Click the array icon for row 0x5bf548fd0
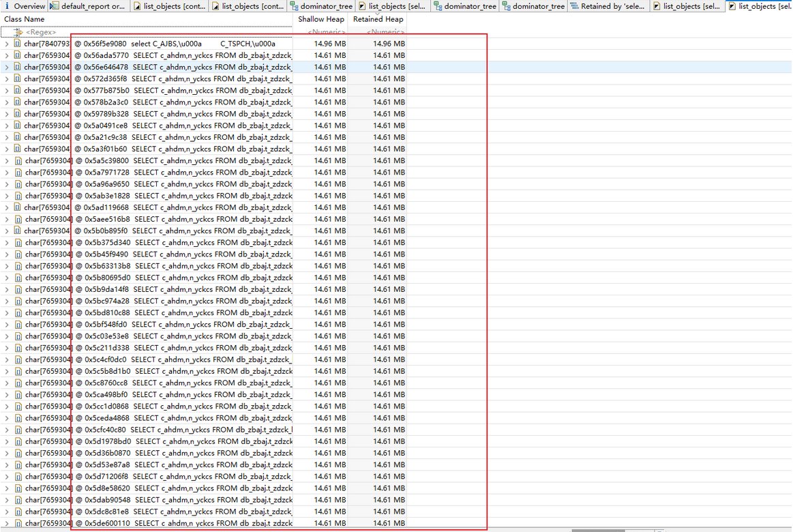The height and width of the screenshot is (532, 793). click(18, 325)
